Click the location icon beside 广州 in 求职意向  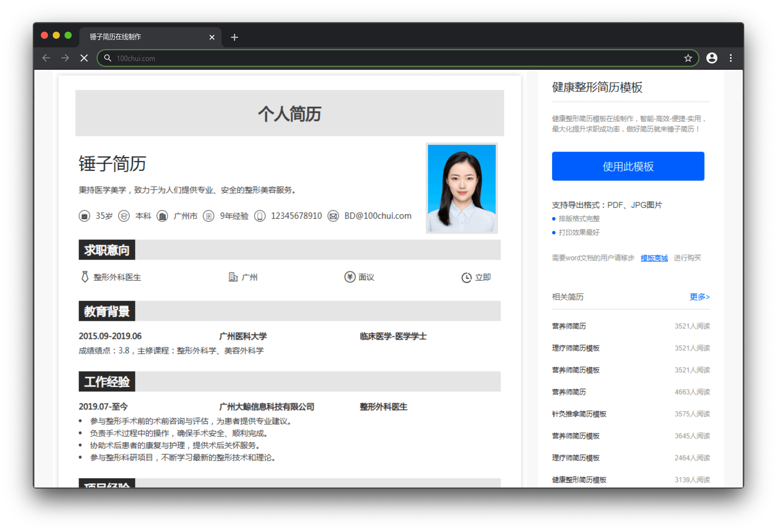click(233, 277)
